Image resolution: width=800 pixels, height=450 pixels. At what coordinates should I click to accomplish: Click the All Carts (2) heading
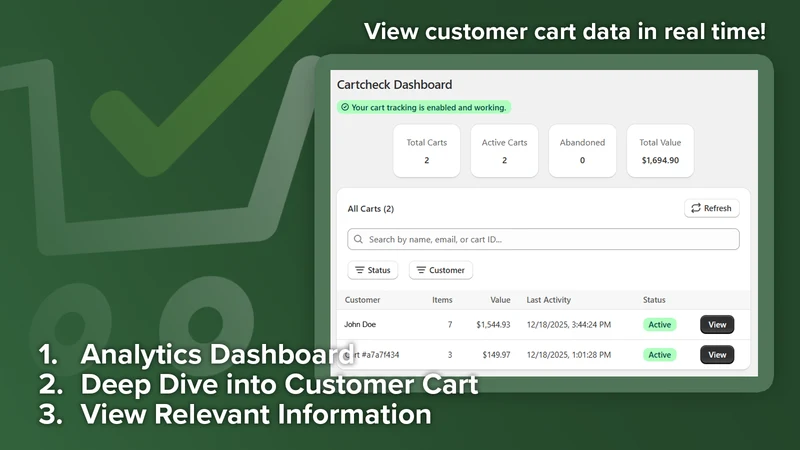[370, 209]
